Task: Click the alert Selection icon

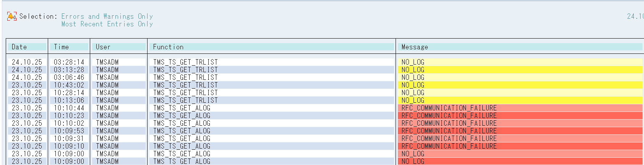Action: coord(12,16)
